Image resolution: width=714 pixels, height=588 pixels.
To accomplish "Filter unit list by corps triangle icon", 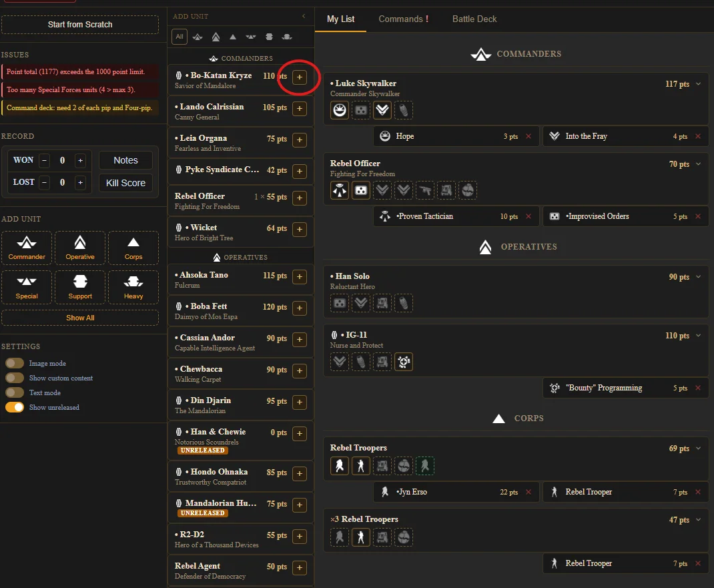I will tap(233, 37).
